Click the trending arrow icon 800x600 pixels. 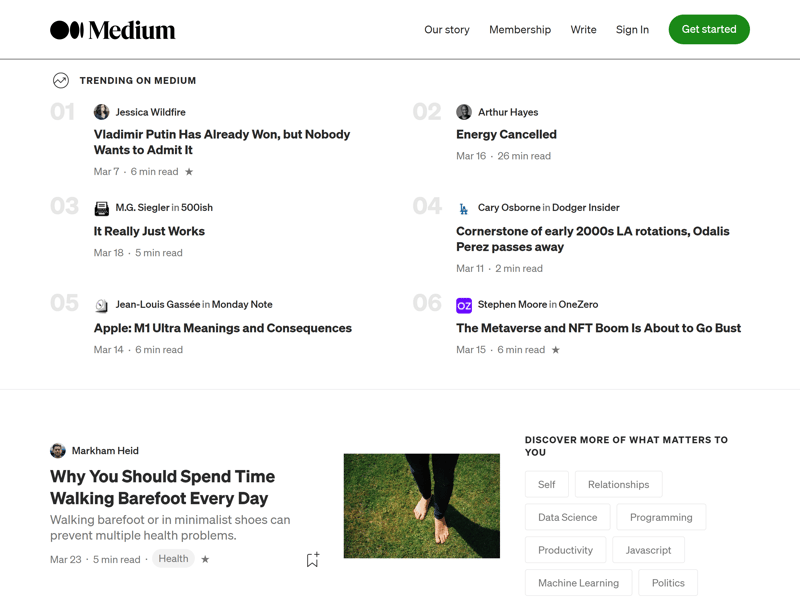point(61,80)
